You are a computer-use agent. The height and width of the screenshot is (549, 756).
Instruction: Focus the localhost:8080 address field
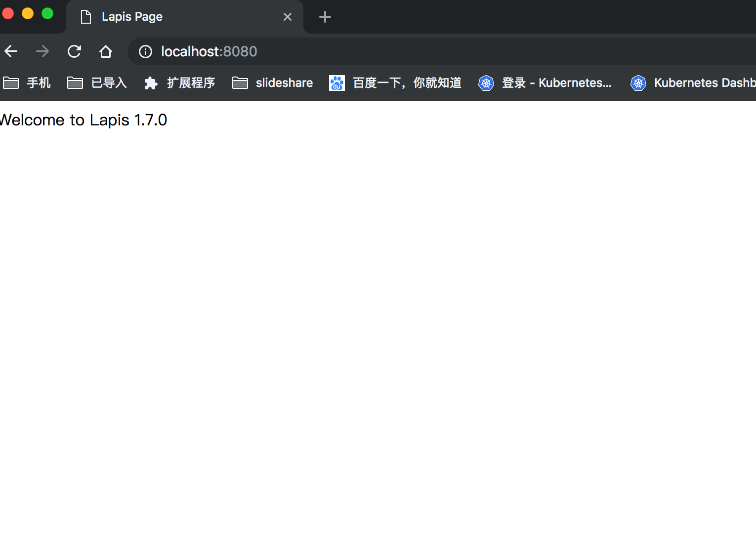click(442, 51)
